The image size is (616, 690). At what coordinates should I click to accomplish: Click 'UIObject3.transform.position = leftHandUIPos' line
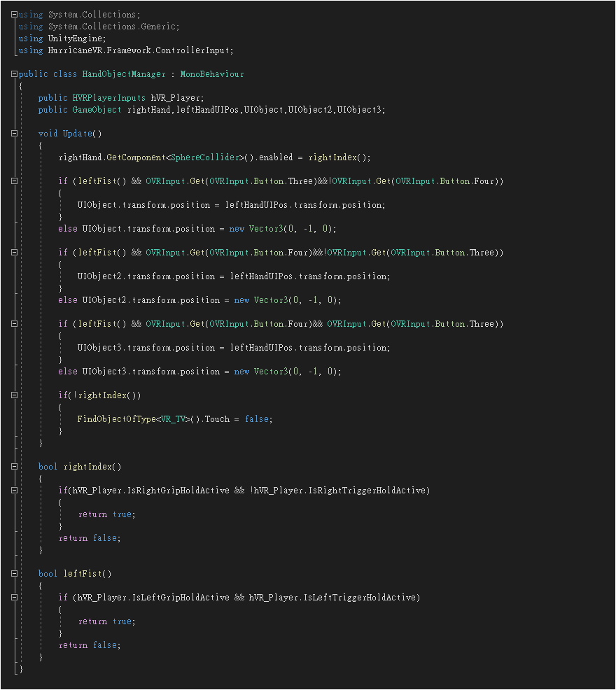[234, 348]
